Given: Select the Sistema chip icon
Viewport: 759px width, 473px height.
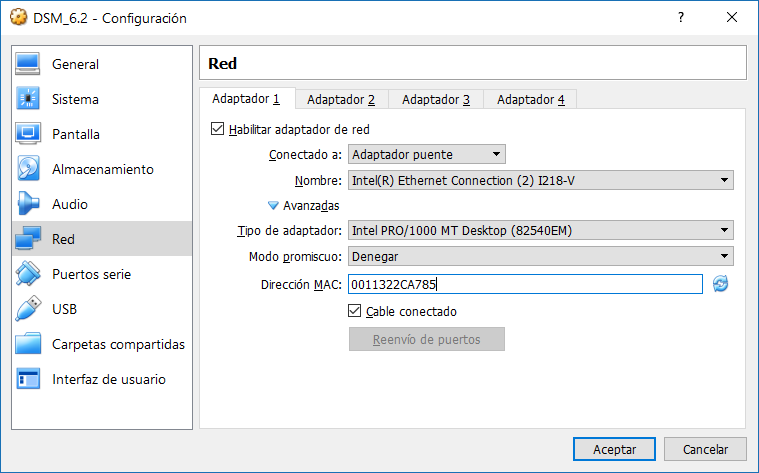Looking at the screenshot, I should point(28,99).
